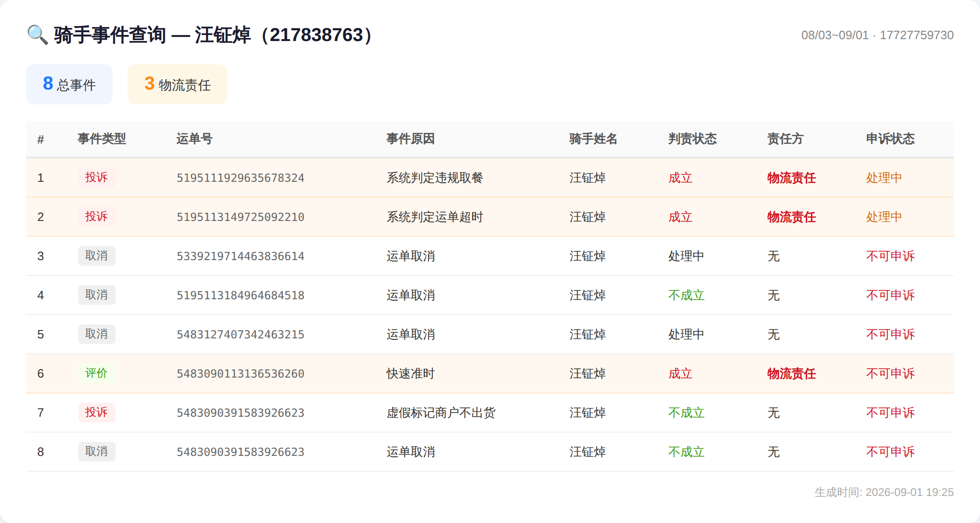The height and width of the screenshot is (523, 980).
Task: Click the 投诉 tag in row 1
Action: click(96, 177)
